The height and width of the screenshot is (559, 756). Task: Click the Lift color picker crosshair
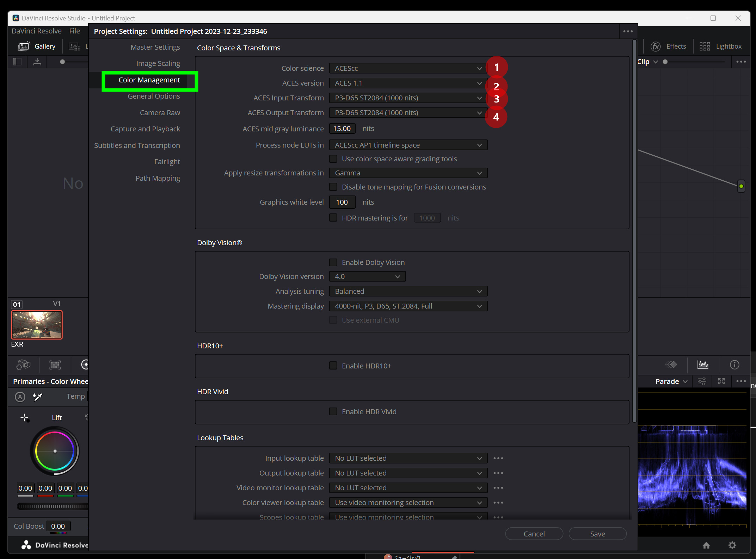click(25, 418)
